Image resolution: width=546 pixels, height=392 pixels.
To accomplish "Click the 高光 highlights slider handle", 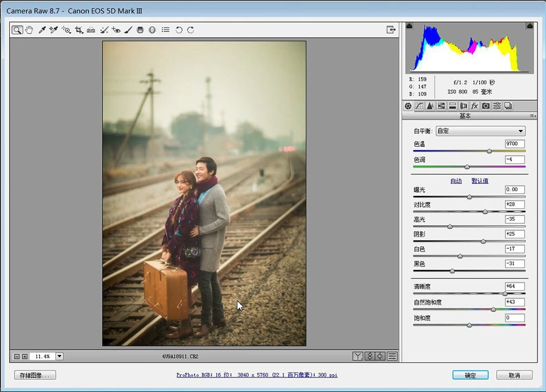I will [x=450, y=226].
